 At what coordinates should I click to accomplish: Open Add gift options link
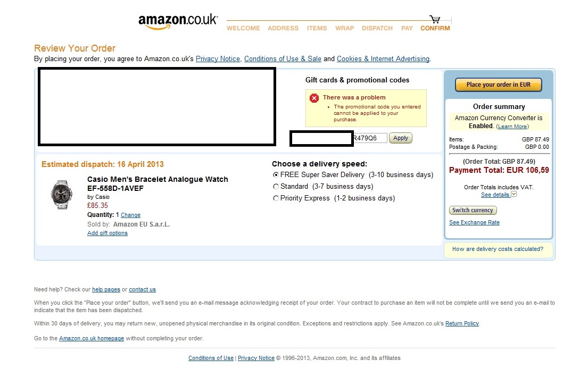(107, 233)
